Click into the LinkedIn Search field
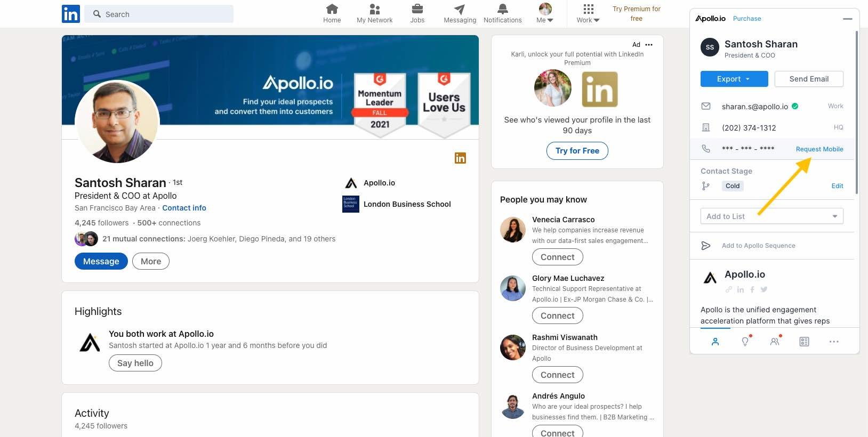868x437 pixels. (159, 14)
